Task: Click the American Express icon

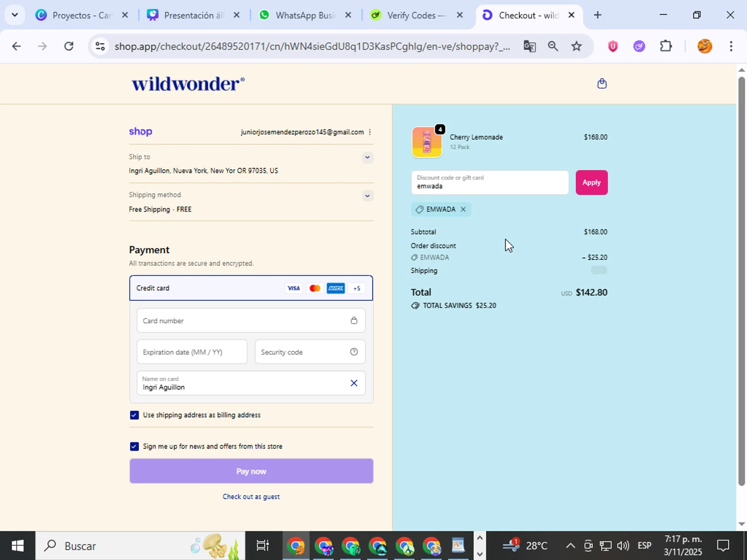Action: click(x=335, y=288)
